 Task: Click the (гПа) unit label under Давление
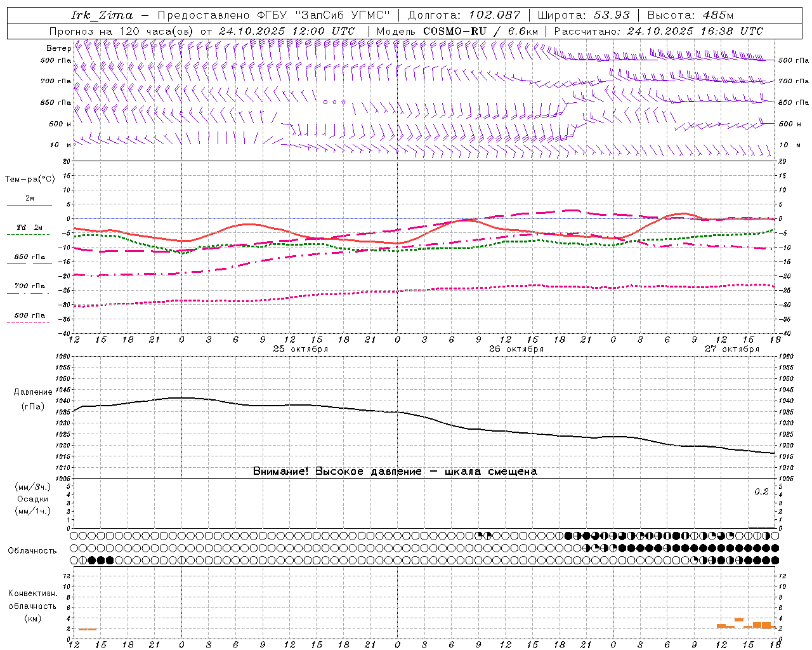[33, 407]
